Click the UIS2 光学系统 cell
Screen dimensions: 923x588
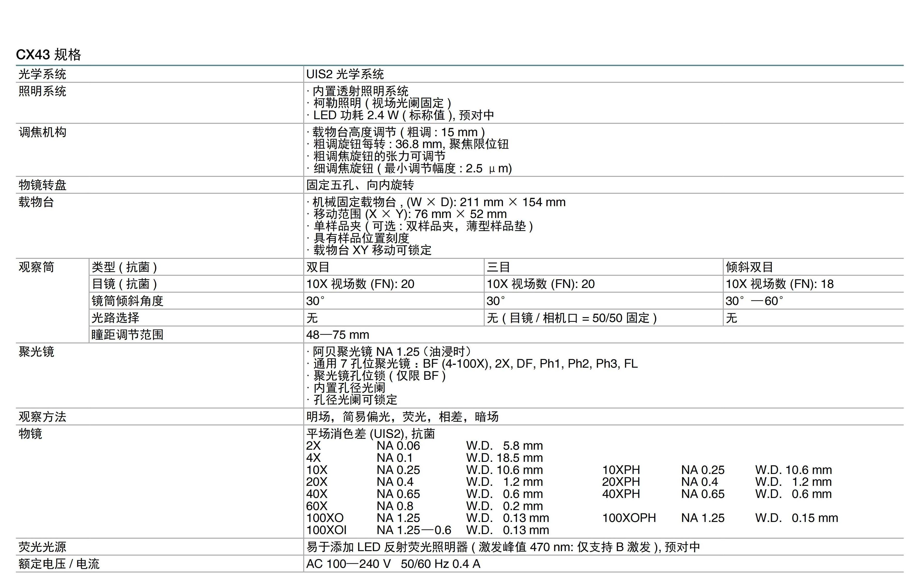345,74
